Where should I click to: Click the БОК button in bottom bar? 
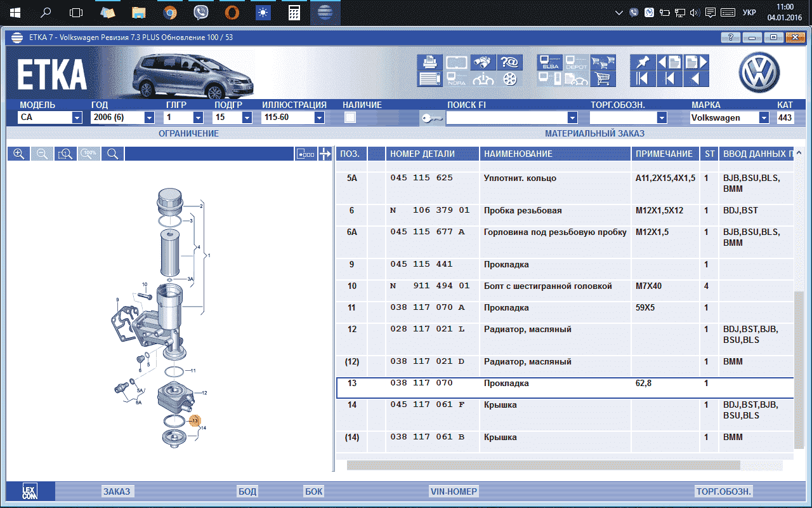[x=313, y=491]
